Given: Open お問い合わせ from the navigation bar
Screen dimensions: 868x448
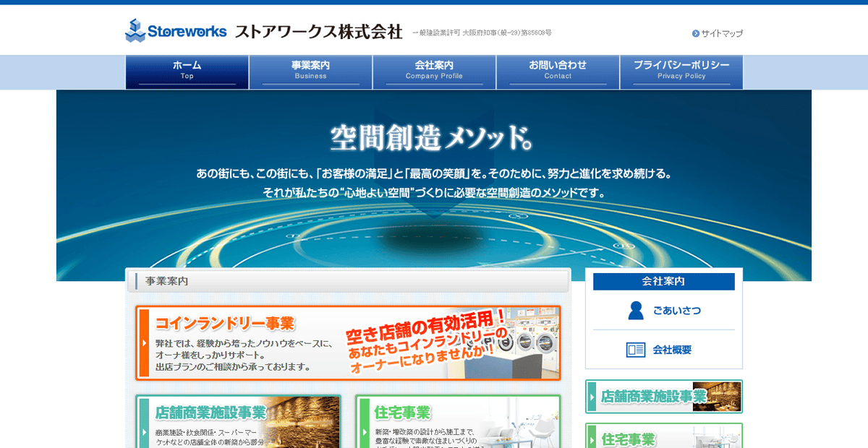Looking at the screenshot, I should [558, 72].
